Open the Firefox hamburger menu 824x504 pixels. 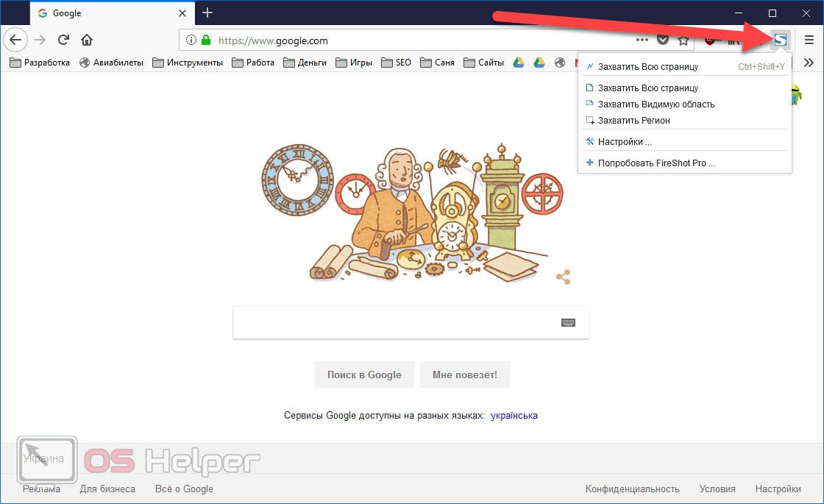point(809,40)
